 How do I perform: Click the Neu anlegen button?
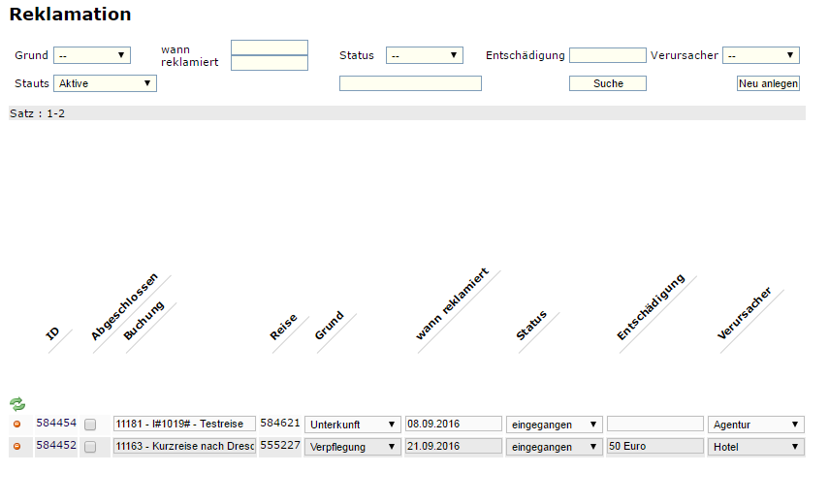768,83
